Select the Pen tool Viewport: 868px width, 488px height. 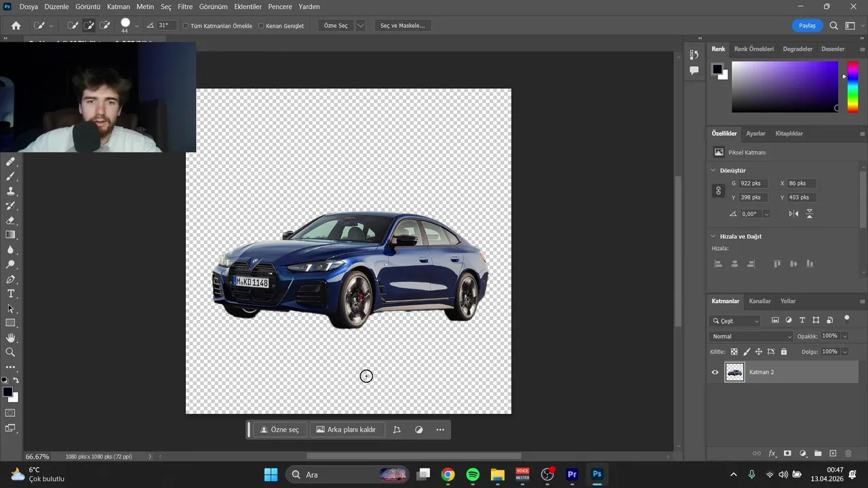tap(11, 279)
